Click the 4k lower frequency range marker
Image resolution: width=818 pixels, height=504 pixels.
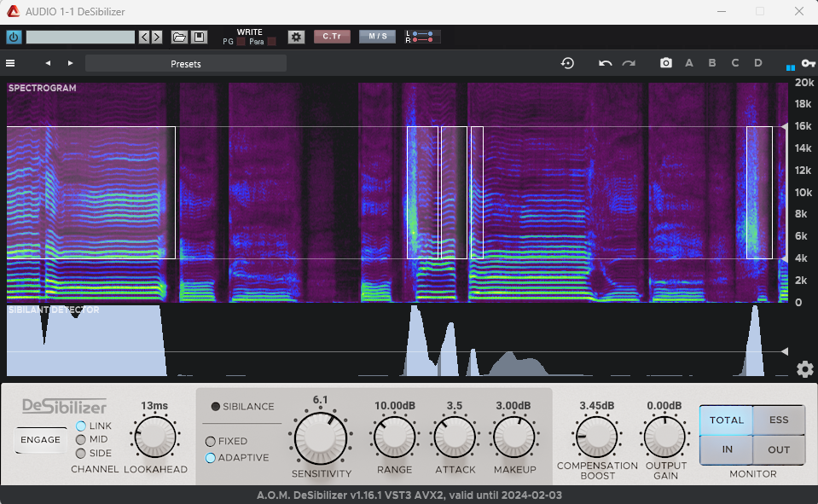784,258
